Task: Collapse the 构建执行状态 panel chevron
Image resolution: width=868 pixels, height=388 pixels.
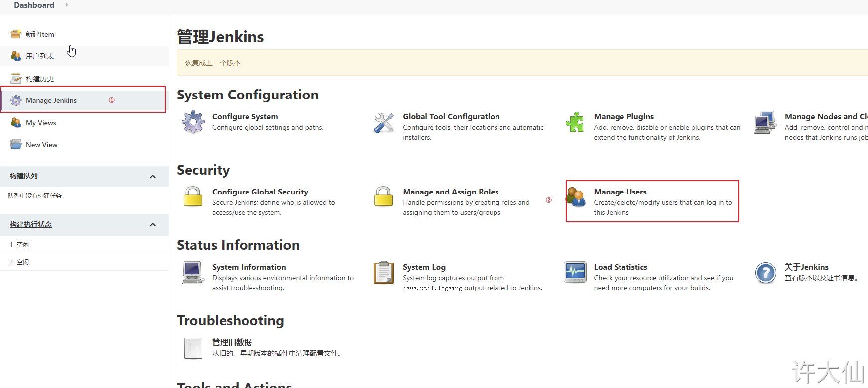Action: click(x=153, y=225)
